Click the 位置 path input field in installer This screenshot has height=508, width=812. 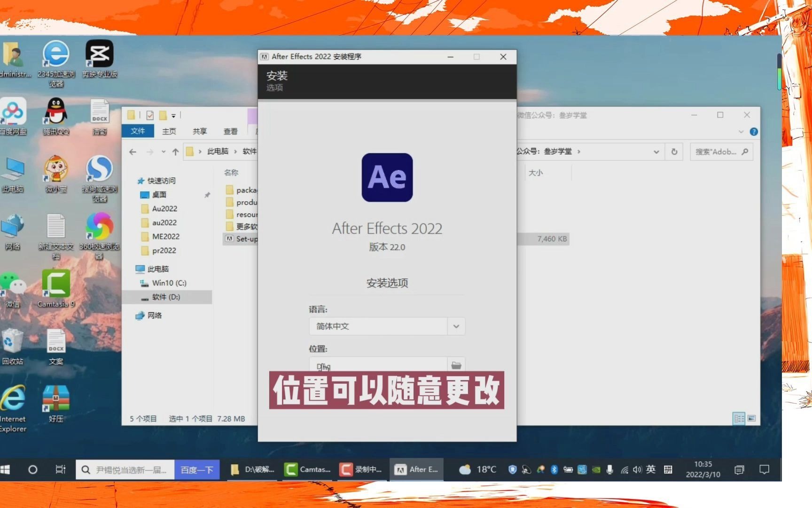[376, 366]
